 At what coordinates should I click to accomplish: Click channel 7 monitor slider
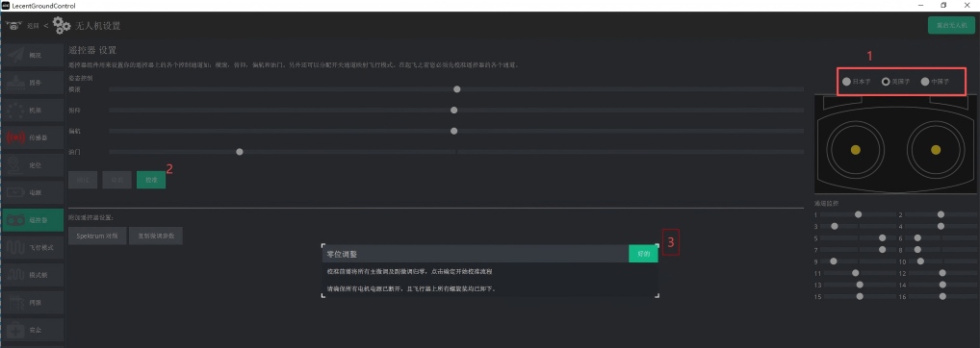coord(882,249)
